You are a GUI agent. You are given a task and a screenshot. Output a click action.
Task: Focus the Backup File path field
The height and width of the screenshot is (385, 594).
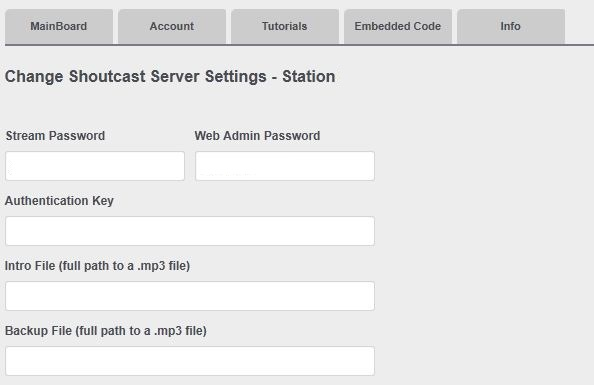pos(190,361)
